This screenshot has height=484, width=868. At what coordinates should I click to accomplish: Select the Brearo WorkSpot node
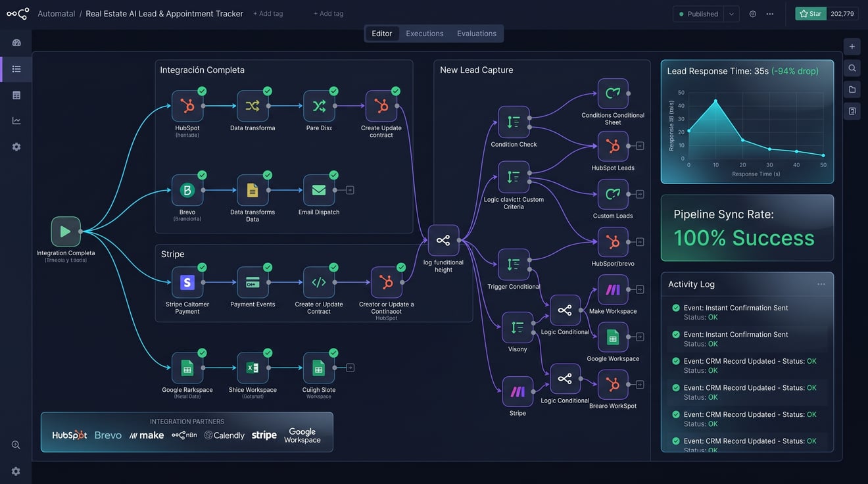point(613,385)
